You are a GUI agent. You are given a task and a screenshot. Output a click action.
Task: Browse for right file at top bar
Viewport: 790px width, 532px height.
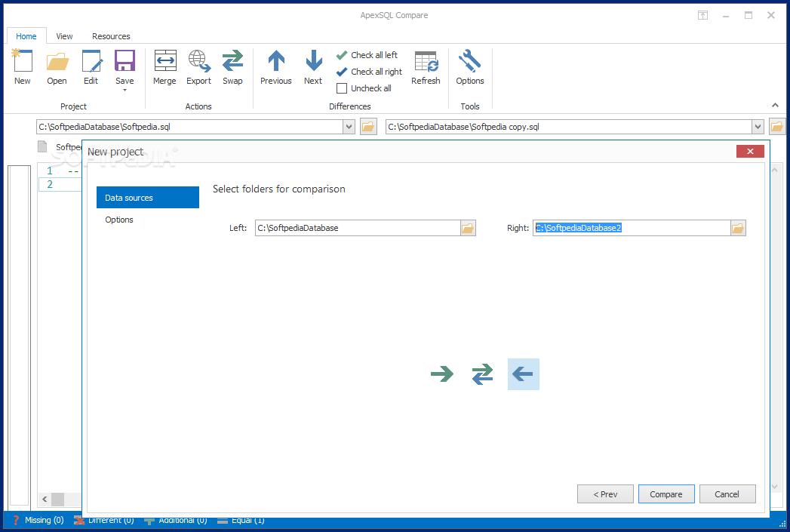777,127
